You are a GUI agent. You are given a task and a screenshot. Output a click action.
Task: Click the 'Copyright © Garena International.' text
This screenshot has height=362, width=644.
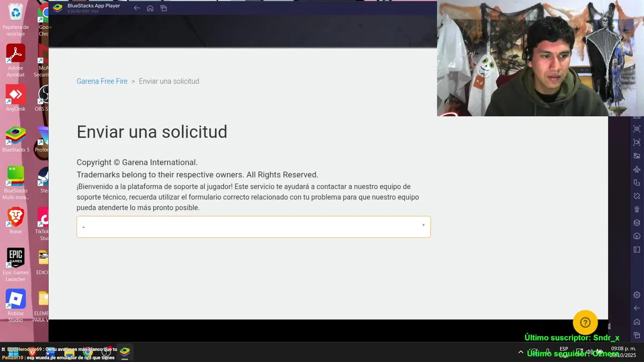(137, 162)
